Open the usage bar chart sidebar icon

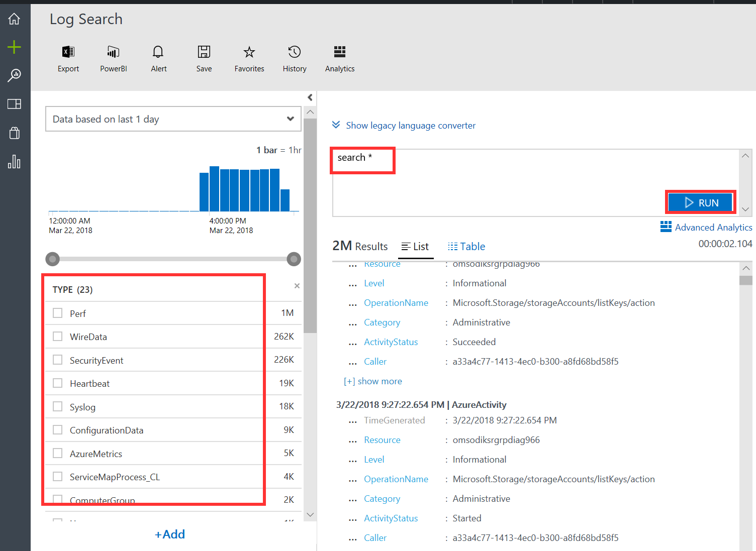[x=14, y=161]
